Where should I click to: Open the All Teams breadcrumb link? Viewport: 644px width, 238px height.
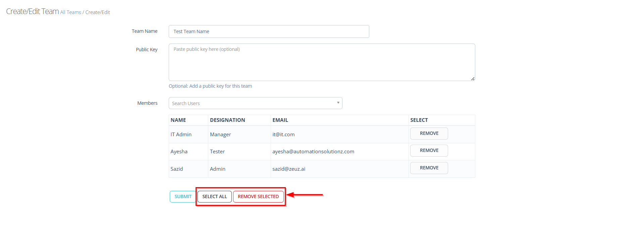70,12
